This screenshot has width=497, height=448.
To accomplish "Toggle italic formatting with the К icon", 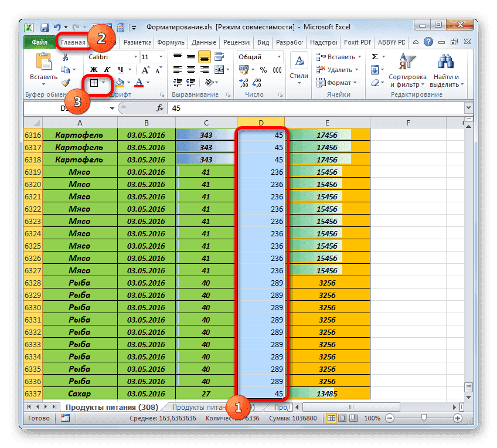I will point(107,69).
